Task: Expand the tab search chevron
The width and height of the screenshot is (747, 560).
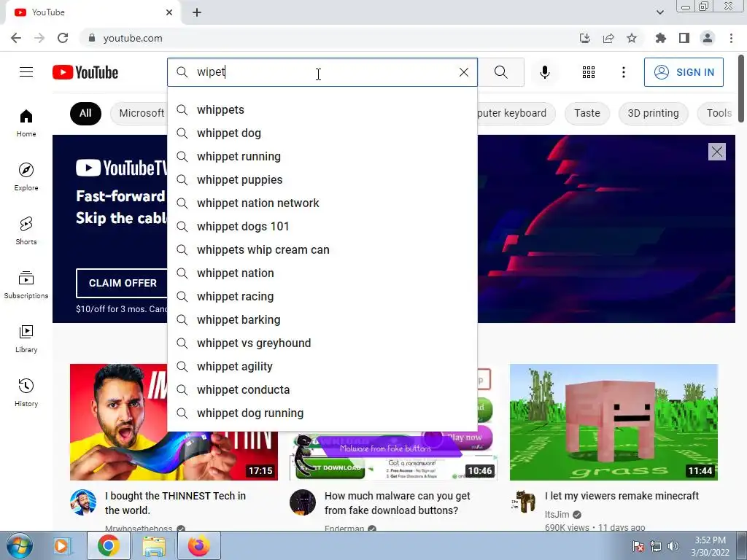Action: [x=659, y=12]
